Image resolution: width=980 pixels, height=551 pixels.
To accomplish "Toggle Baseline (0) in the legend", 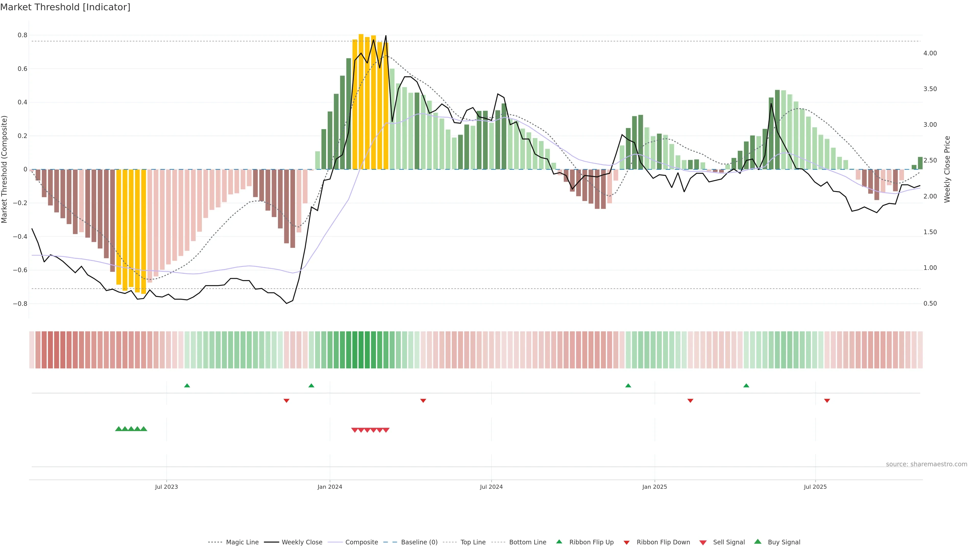I will tap(419, 542).
